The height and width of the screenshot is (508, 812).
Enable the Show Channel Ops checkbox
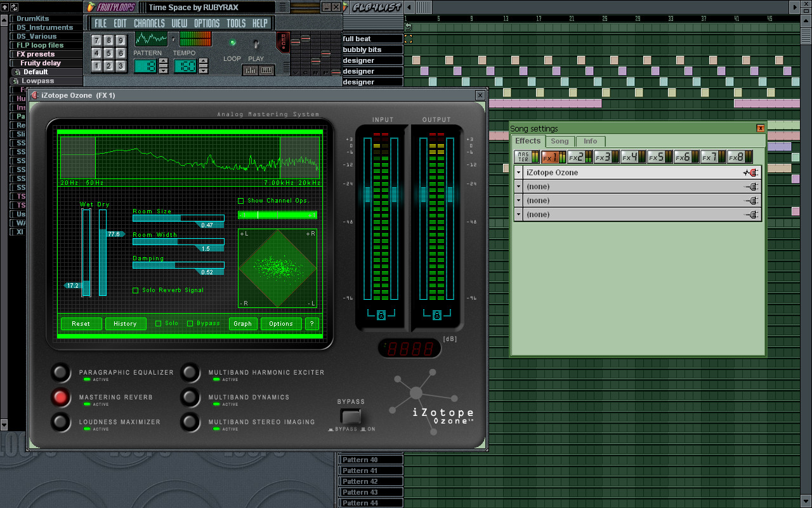pyautogui.click(x=241, y=201)
